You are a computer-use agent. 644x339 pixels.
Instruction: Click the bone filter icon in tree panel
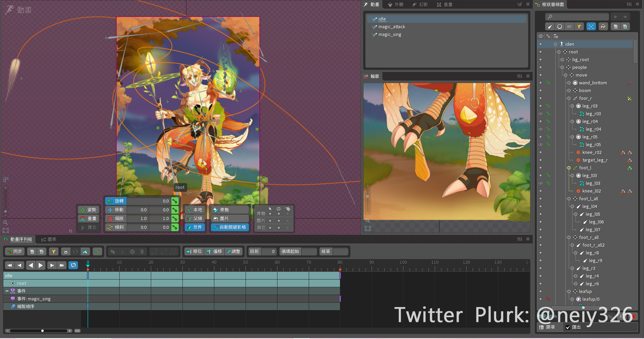[550, 27]
